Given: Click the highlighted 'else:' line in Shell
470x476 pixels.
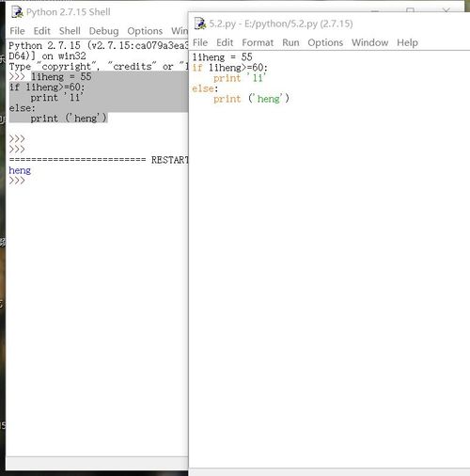Looking at the screenshot, I should point(22,108).
